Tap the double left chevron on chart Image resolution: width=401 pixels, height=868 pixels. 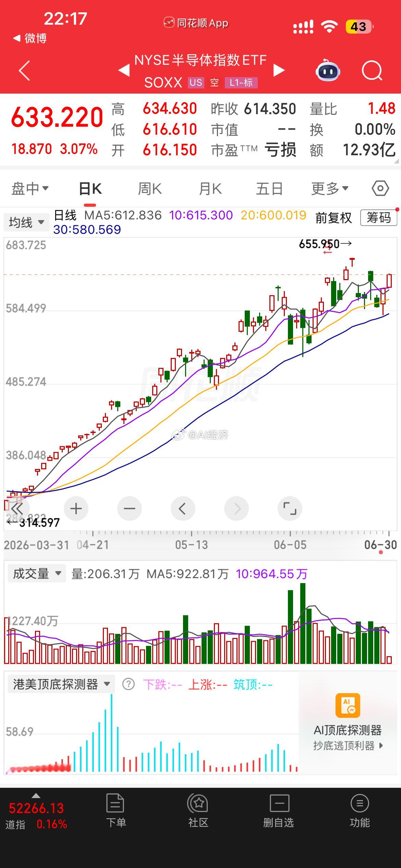tap(17, 508)
